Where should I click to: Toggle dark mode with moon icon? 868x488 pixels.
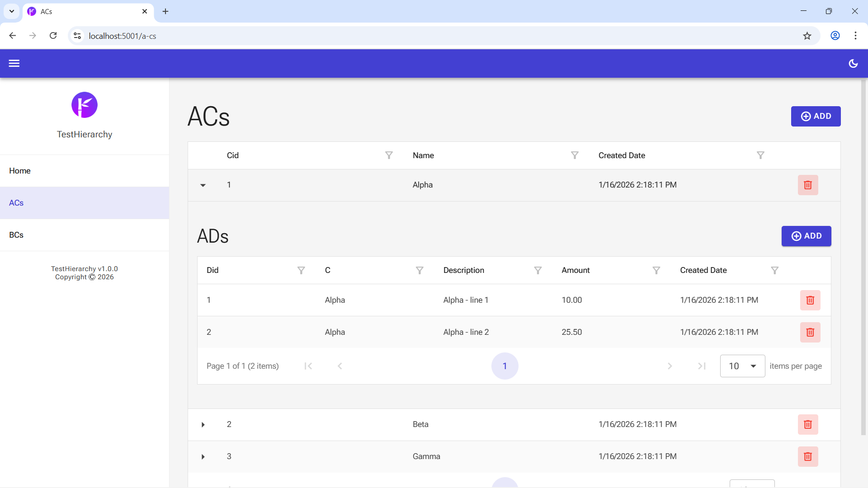tap(853, 63)
